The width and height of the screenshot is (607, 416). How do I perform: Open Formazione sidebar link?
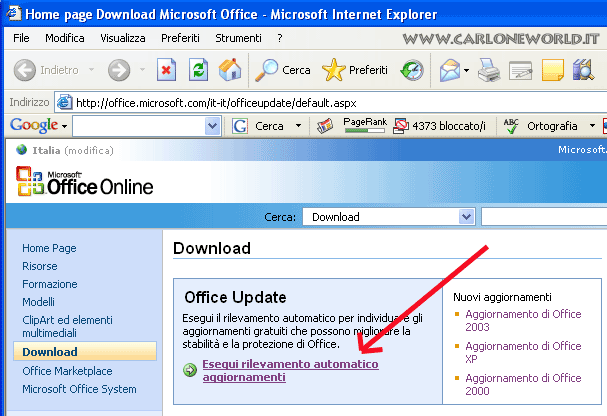click(x=50, y=284)
